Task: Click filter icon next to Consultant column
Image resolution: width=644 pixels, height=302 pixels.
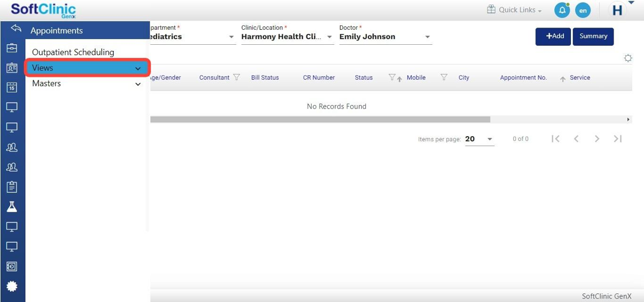Action: tap(236, 77)
